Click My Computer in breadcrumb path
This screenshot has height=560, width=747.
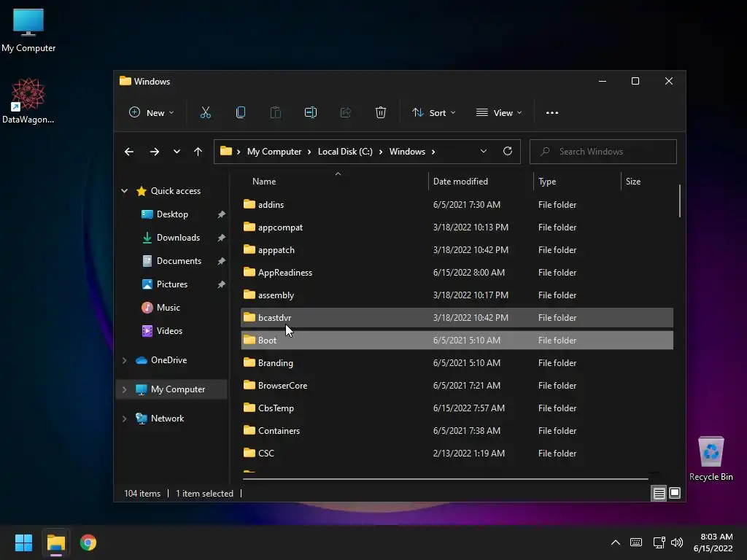pos(274,152)
